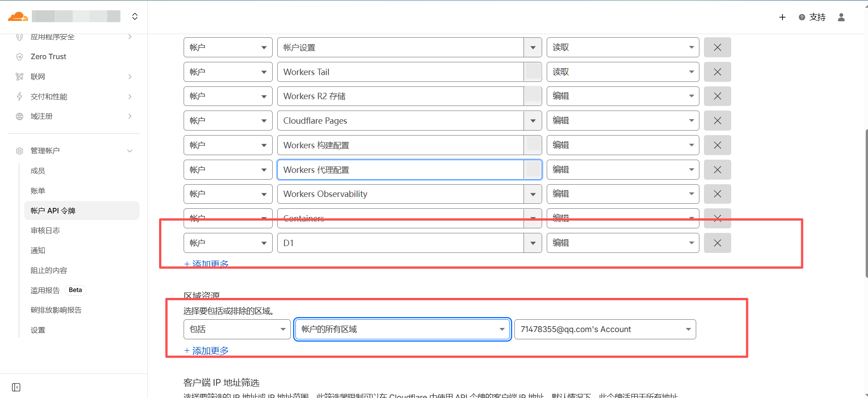
Task: Collapse the 管理帐户 section
Action: [x=130, y=151]
